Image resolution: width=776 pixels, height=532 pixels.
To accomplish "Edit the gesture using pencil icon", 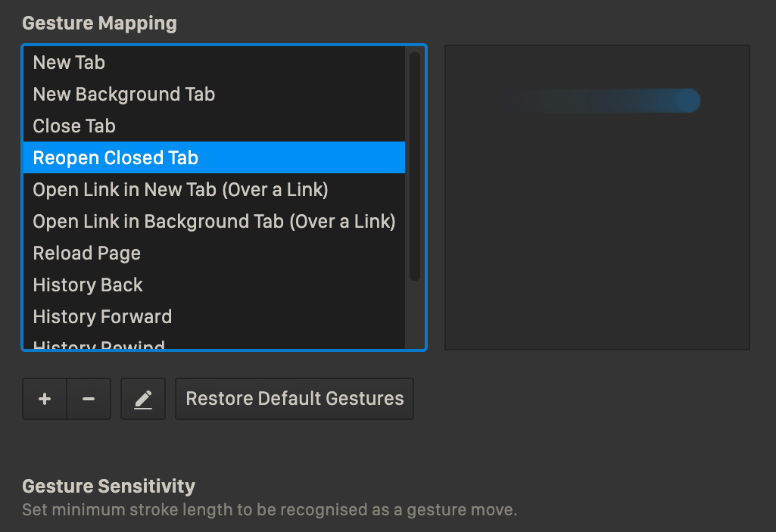I will (143, 399).
